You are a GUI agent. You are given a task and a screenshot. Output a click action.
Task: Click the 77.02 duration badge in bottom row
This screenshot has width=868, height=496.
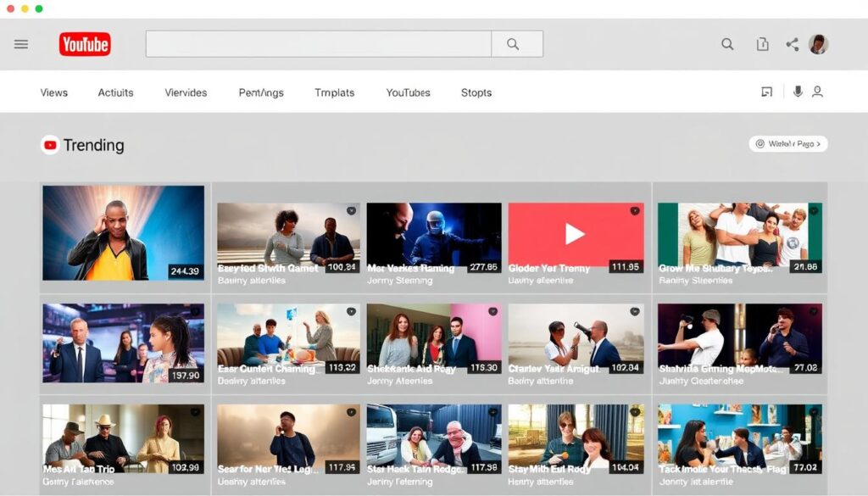(x=805, y=468)
